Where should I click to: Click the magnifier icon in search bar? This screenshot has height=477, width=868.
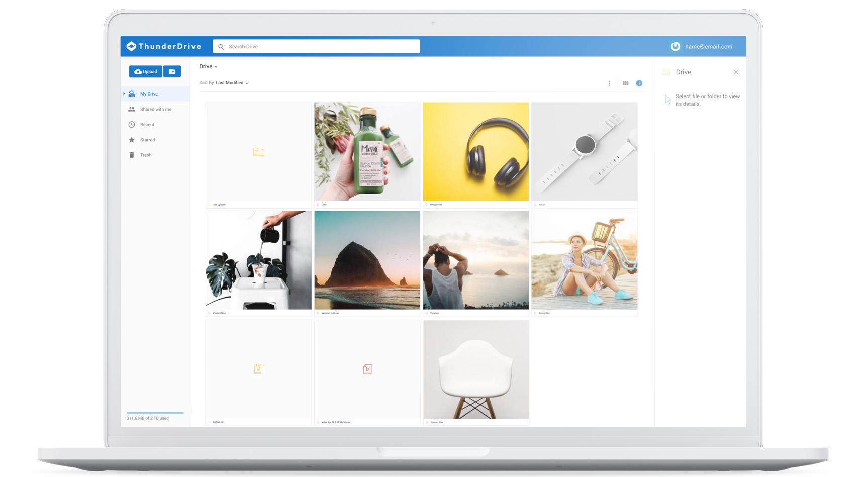[221, 47]
